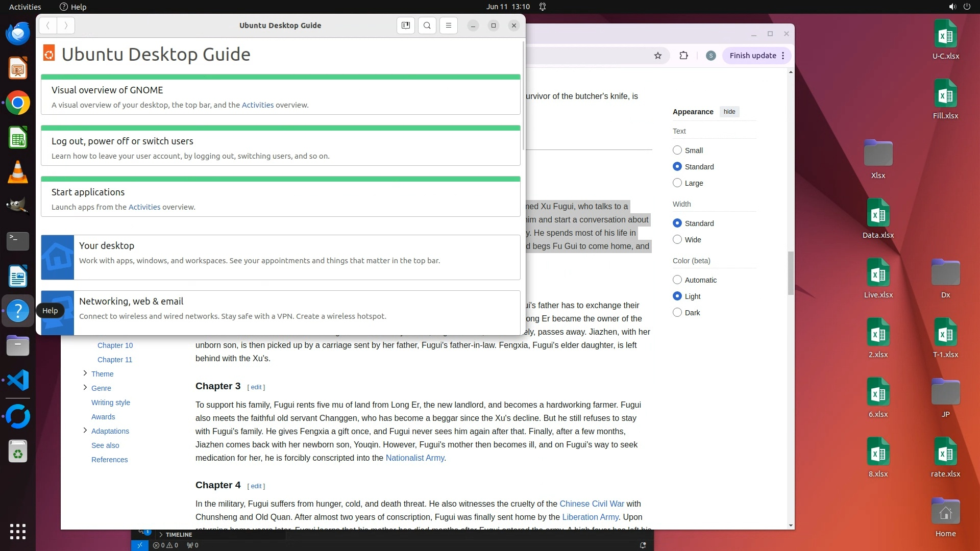Open the Help window's bookmarks icon

[406, 26]
